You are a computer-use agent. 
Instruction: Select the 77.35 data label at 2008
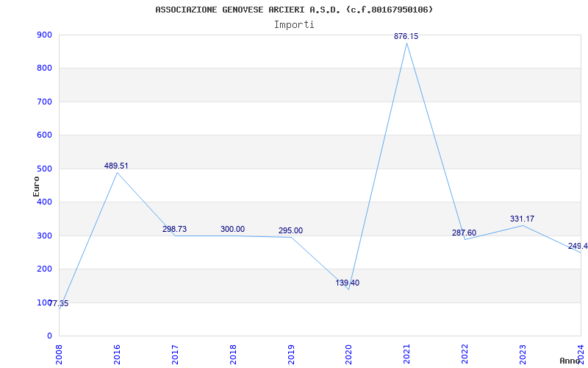(x=59, y=303)
